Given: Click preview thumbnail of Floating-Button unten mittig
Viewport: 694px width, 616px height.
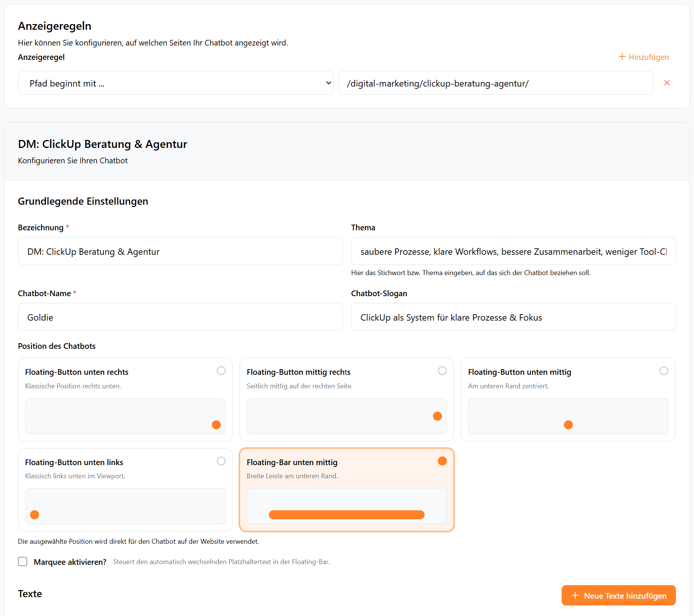Looking at the screenshot, I should [568, 416].
